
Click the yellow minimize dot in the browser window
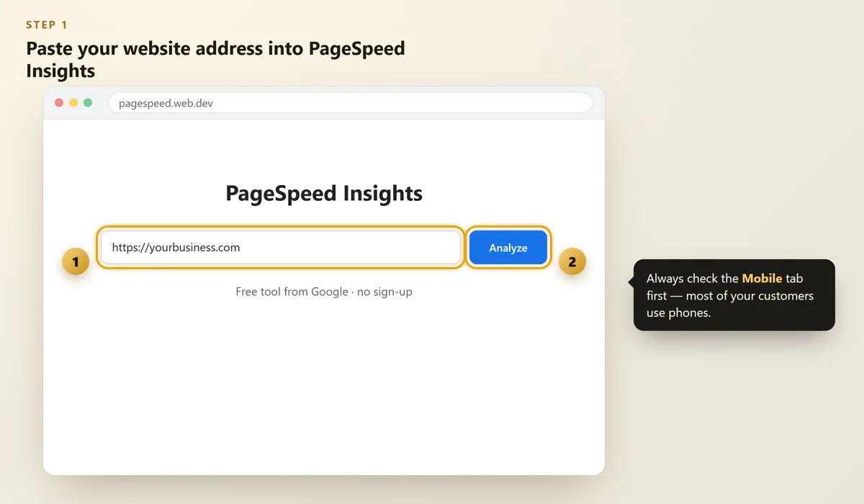click(x=73, y=103)
